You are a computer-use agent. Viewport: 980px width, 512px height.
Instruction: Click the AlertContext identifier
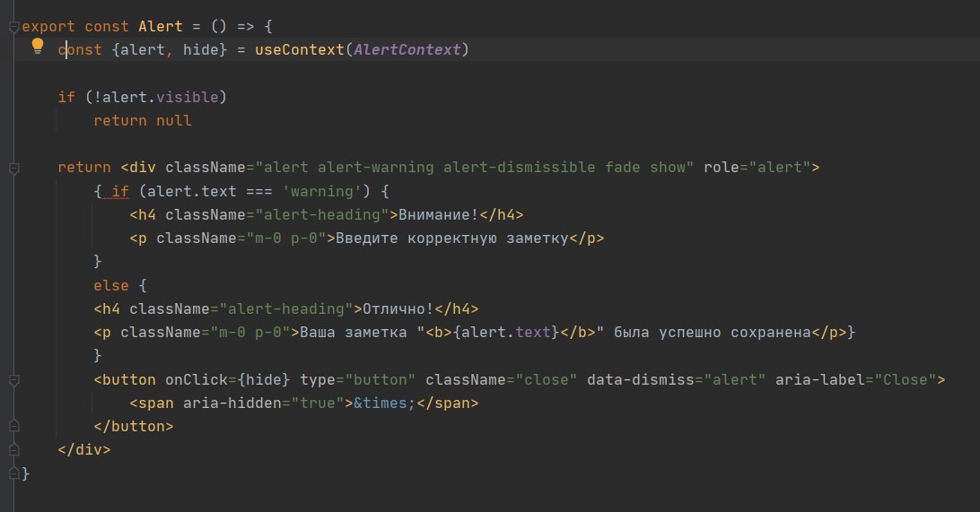coord(407,50)
